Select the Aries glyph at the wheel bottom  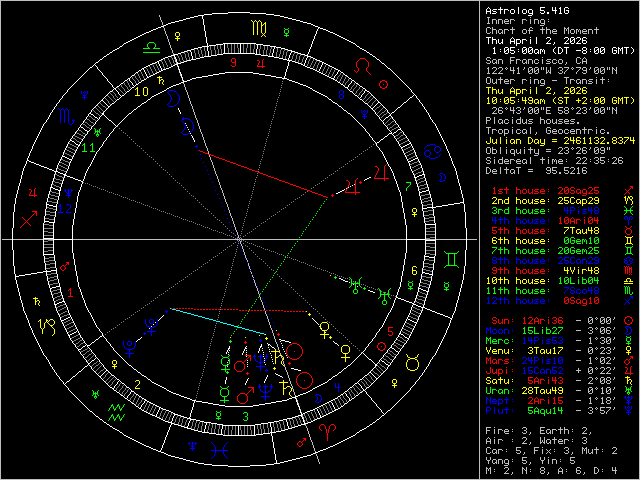click(327, 427)
